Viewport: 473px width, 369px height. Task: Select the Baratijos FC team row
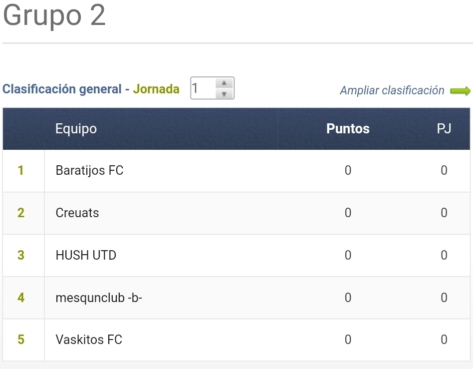click(x=236, y=171)
